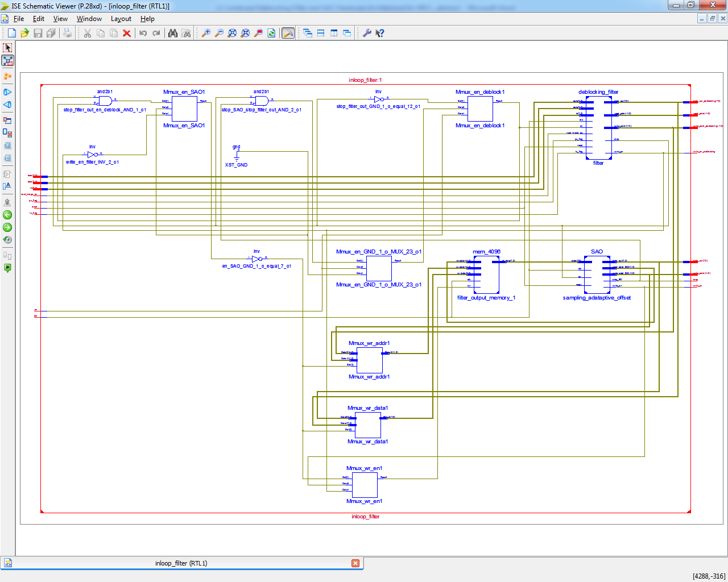Screen dimensions: 728x582
Task: Click the Zoom to Selected icon
Action: click(258, 33)
